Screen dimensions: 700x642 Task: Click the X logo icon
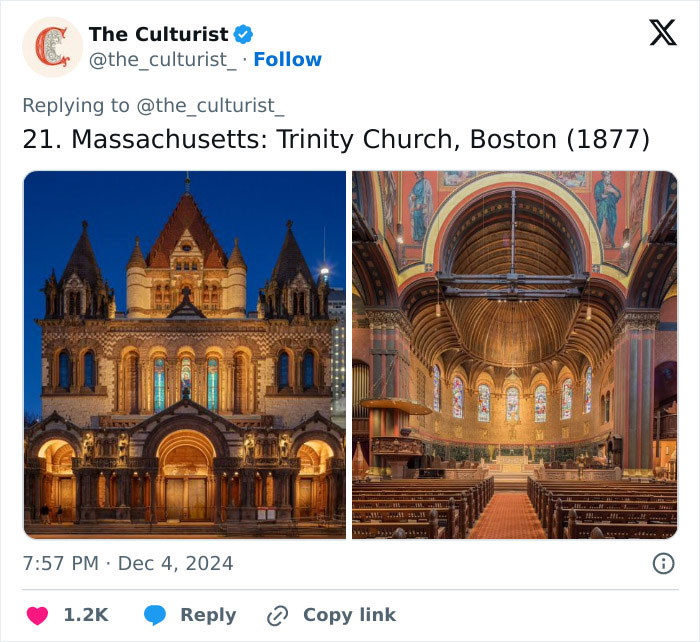[x=662, y=34]
